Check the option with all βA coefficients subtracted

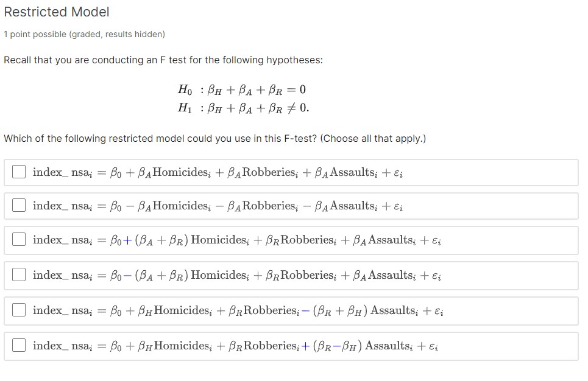click(x=18, y=206)
